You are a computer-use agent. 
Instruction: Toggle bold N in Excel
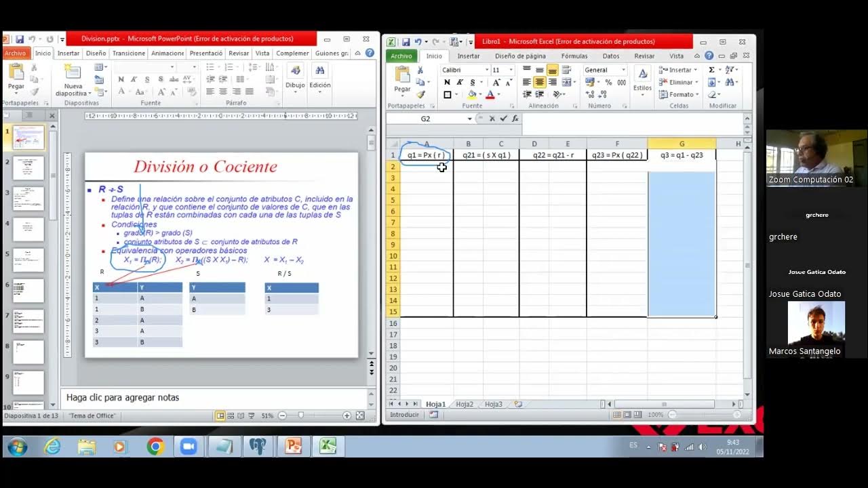(x=447, y=82)
